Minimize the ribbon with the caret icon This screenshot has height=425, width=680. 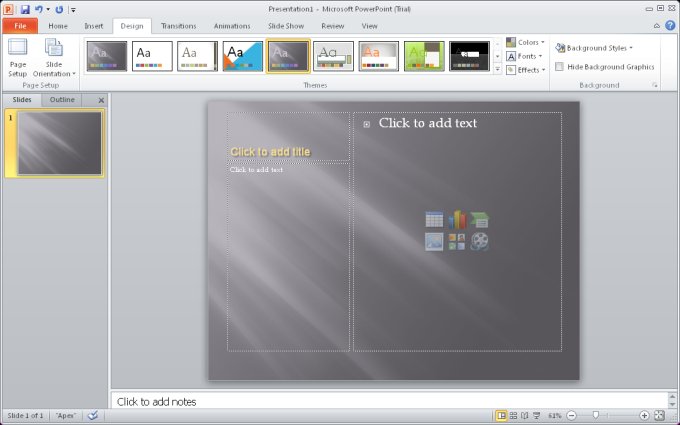click(657, 26)
